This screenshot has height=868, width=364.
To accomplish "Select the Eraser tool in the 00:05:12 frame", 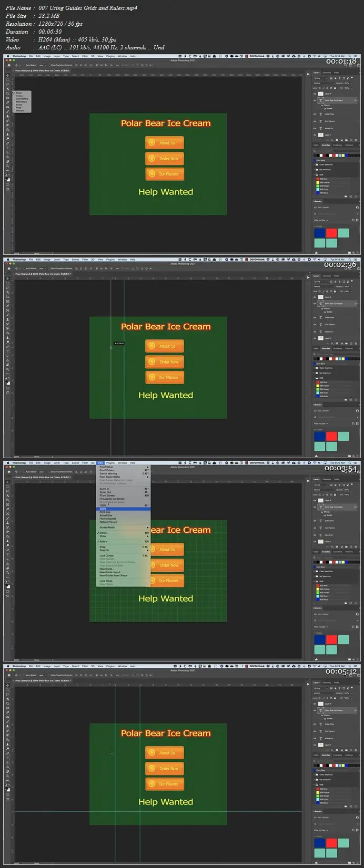I will click(x=7, y=735).
